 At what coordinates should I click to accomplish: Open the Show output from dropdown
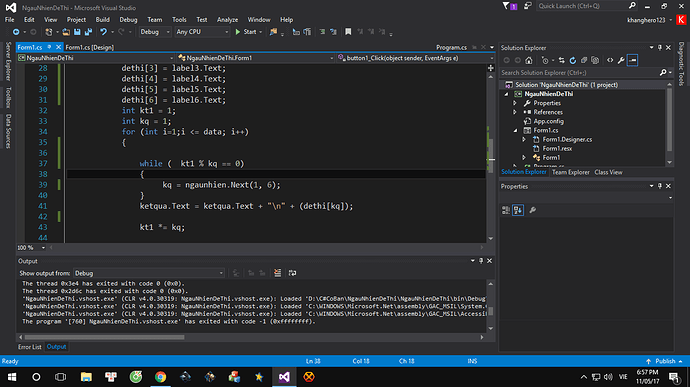coord(149,273)
